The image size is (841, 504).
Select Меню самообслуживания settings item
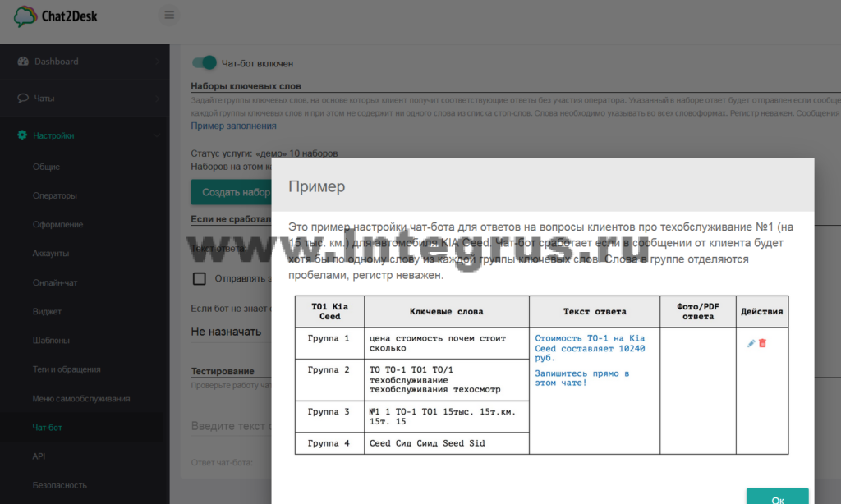click(81, 398)
